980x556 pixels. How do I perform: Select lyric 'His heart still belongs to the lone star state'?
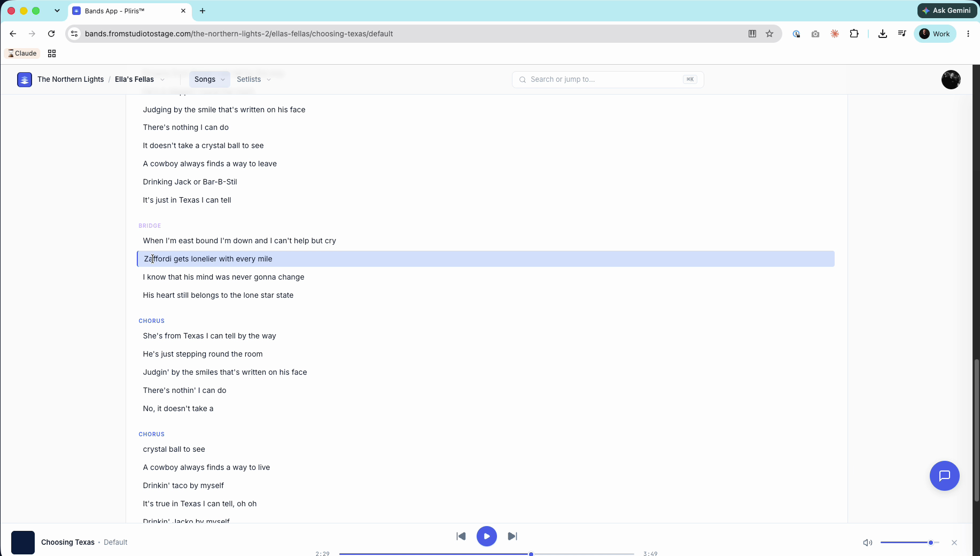pos(218,295)
